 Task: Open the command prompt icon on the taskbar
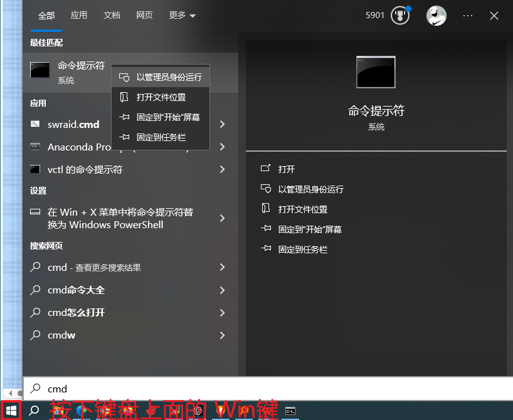coord(290,411)
